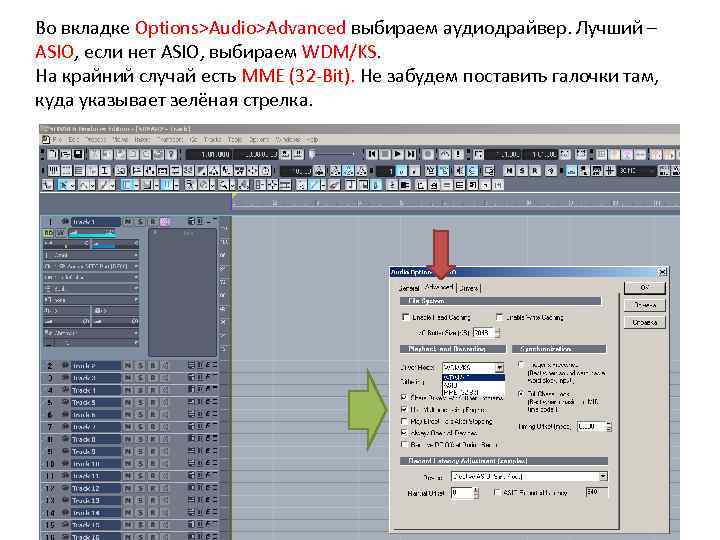Click the I/O Buffer Size spinner arrows
720x540 pixels.
tap(497, 332)
